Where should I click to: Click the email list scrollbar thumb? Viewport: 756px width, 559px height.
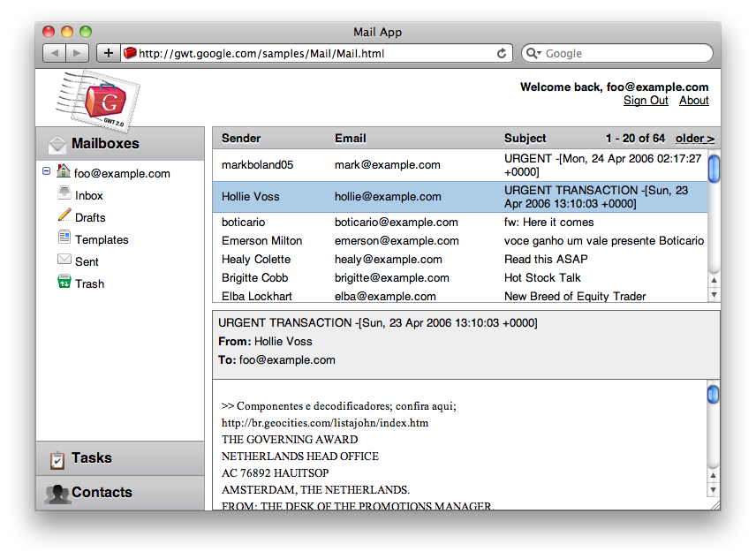(x=714, y=168)
